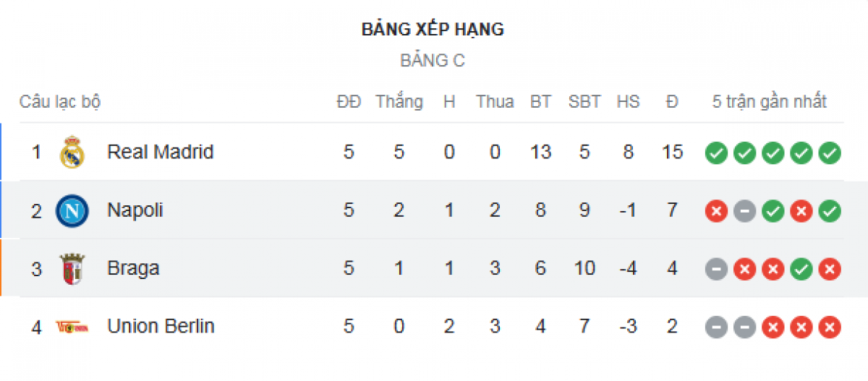Click Real Madrid's 15 points value

tap(672, 153)
